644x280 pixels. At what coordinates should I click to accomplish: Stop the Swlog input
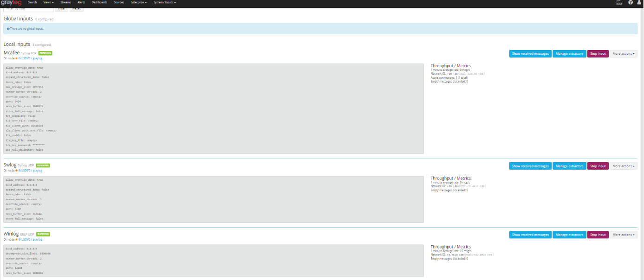coord(598,166)
